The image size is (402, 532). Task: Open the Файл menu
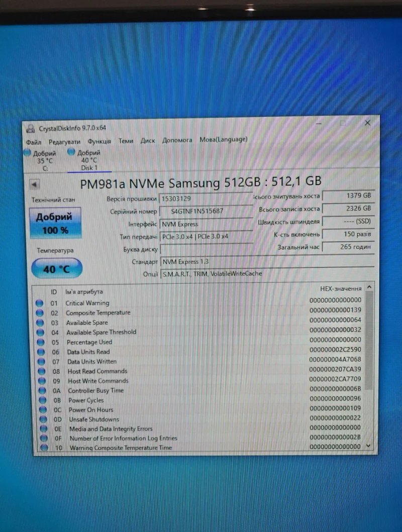pyautogui.click(x=34, y=142)
